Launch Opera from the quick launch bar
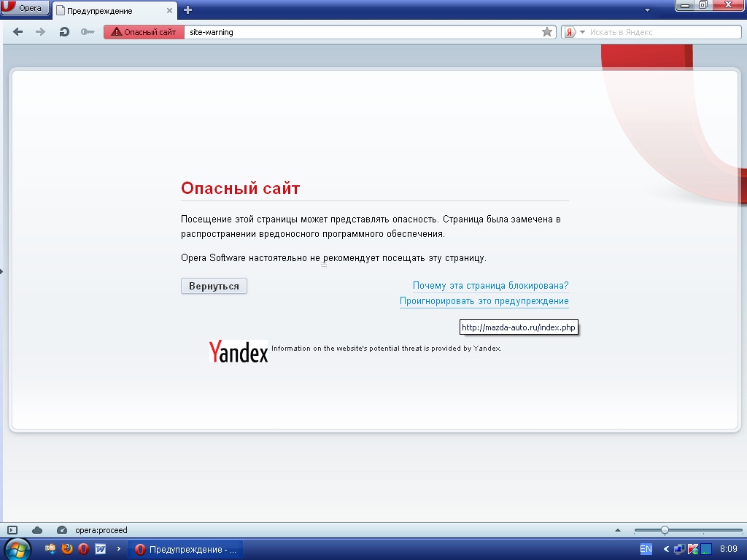 pos(83,549)
